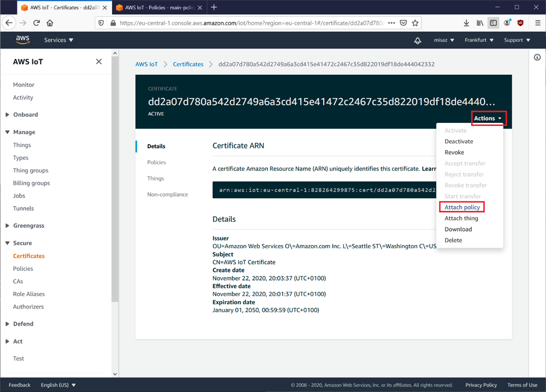Close the AWS IoT Certificates tab
Image resolution: width=546 pixels, height=392 pixels.
[105, 7]
